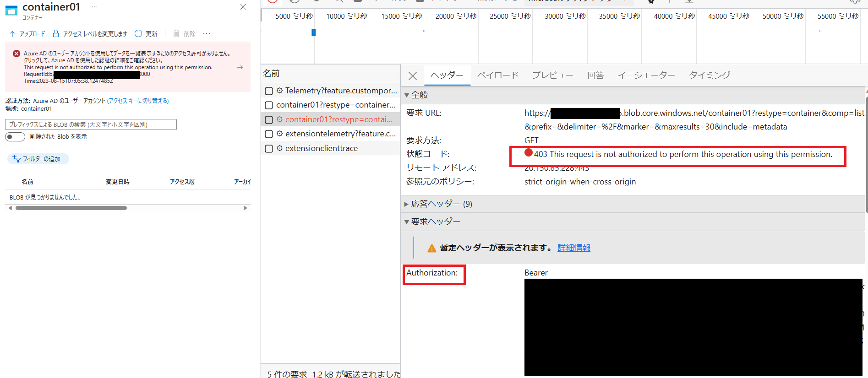Viewport: 868px width, 378px height.
Task: Click the 削除 trash icon
Action: [176, 33]
